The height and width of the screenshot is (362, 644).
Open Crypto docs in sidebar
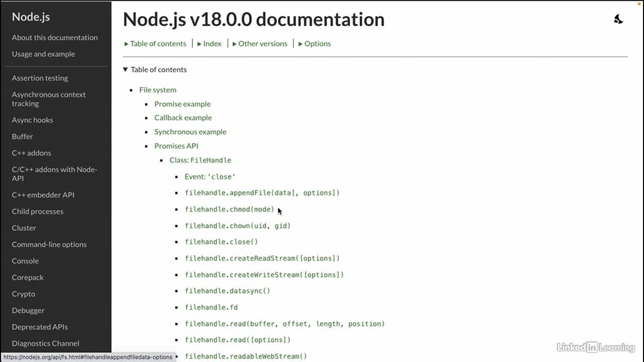(x=23, y=294)
